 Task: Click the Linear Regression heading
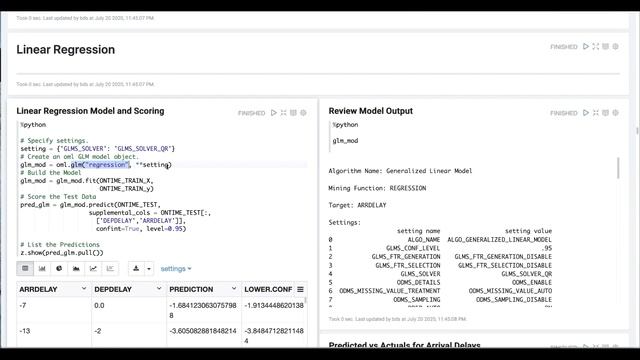point(66,49)
